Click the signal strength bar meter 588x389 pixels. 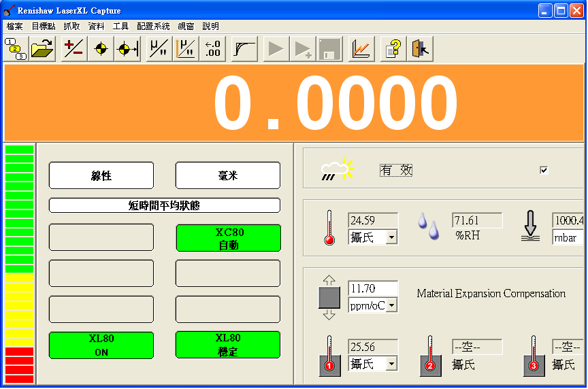click(20, 264)
